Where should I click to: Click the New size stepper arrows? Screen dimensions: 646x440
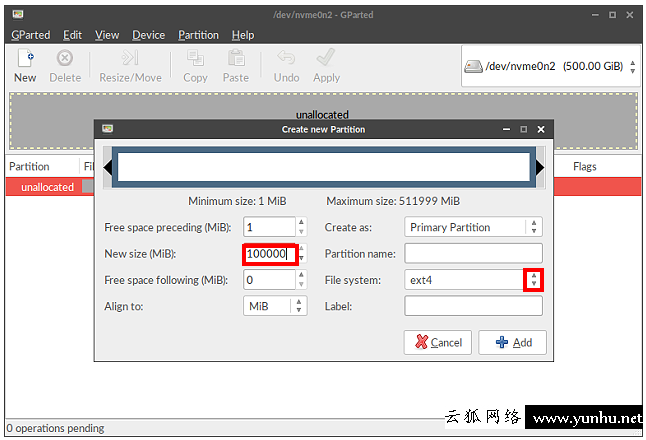coord(302,253)
